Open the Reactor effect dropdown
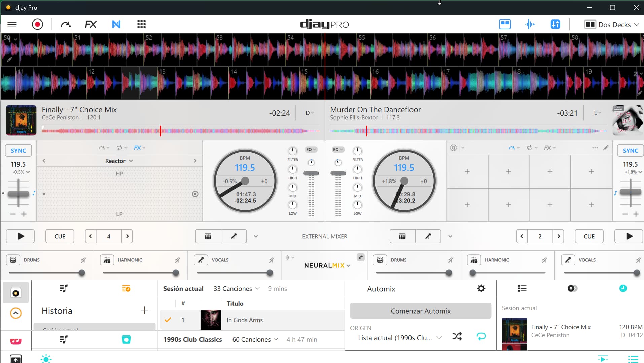Viewport: 644px width, 363px height. point(119,161)
